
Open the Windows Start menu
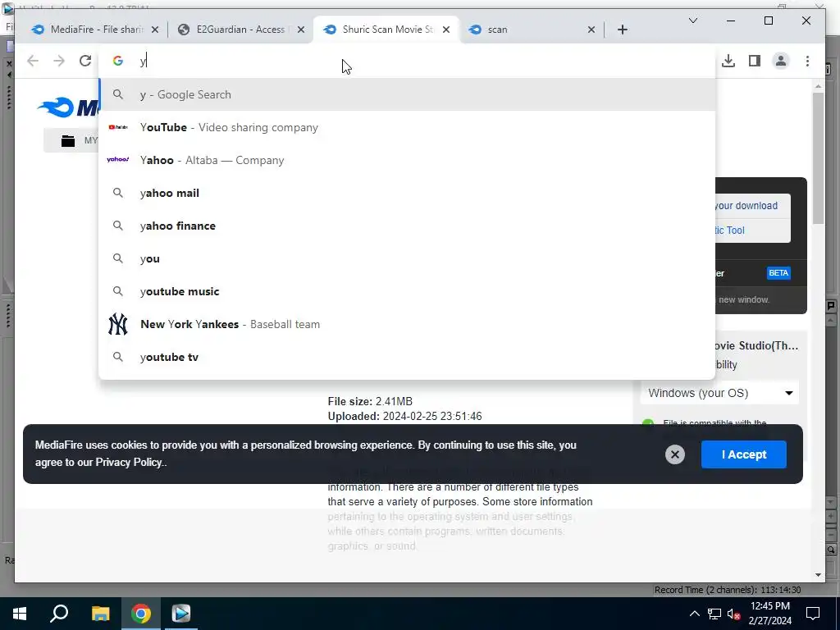(x=20, y=614)
